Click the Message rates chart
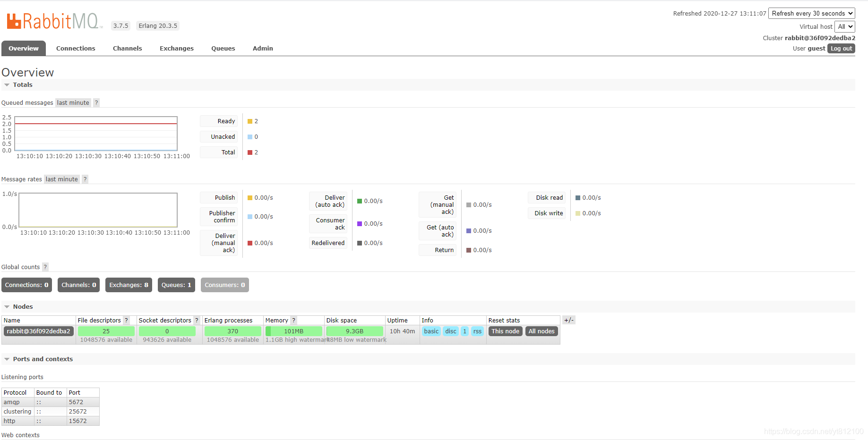This screenshot has height=440, width=868. pyautogui.click(x=98, y=210)
